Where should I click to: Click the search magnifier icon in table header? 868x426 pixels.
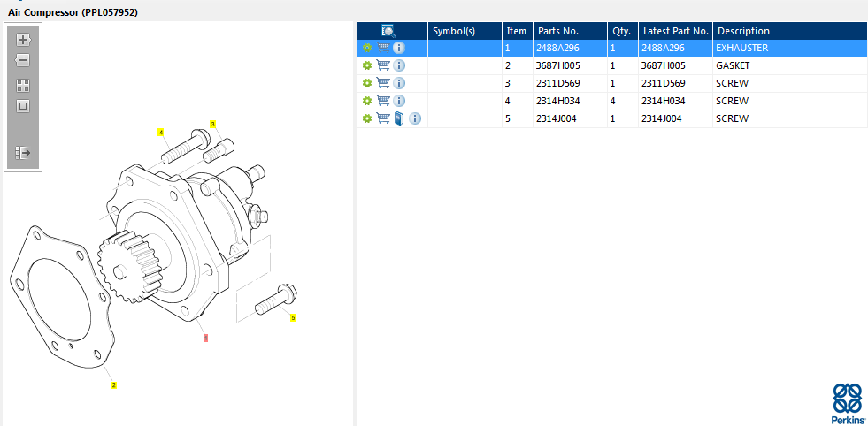(x=388, y=31)
